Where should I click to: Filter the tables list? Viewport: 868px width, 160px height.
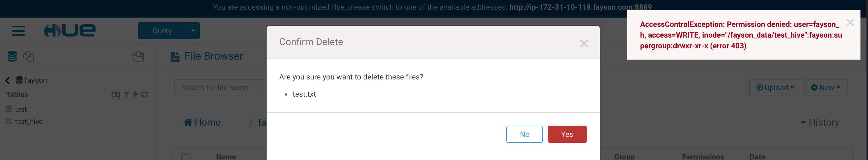point(126,95)
